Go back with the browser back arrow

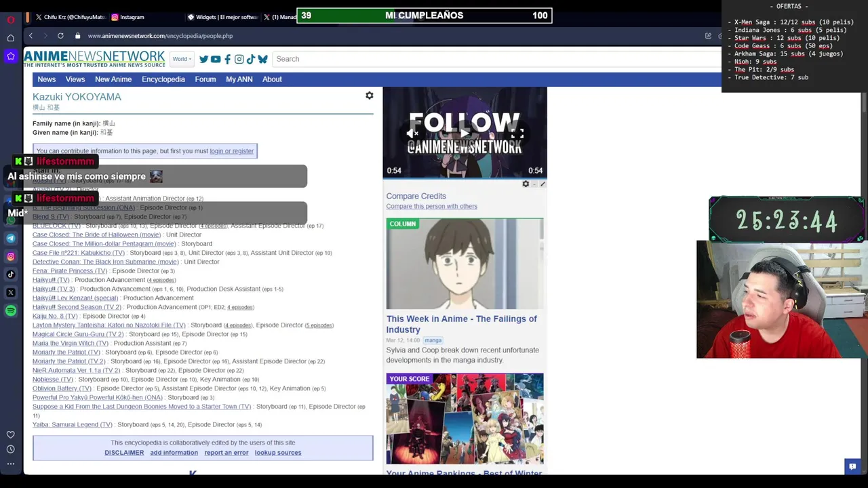click(x=31, y=36)
